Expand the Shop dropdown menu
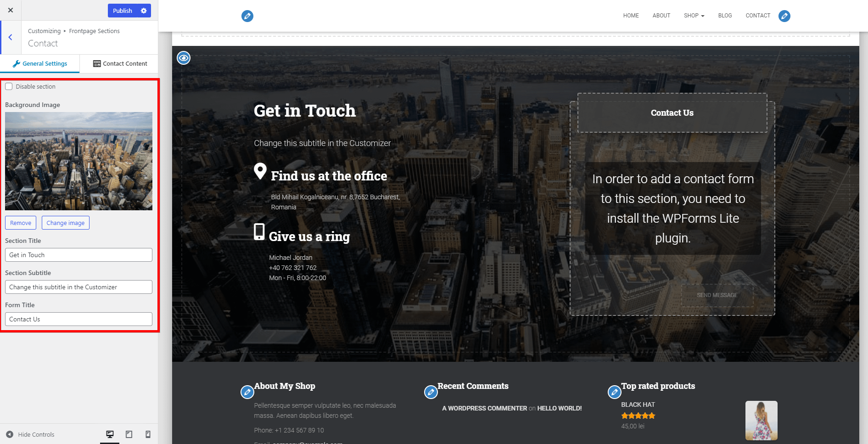868x444 pixels. (694, 16)
